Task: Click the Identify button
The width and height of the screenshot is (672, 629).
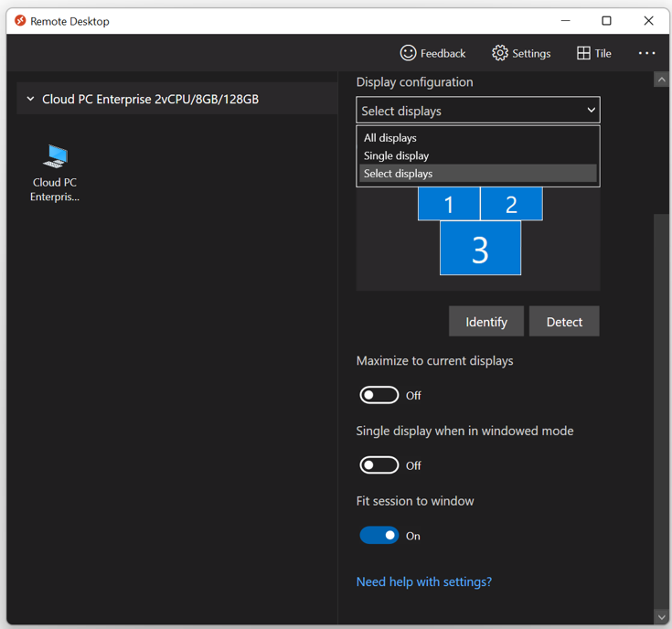Action: pos(486,321)
